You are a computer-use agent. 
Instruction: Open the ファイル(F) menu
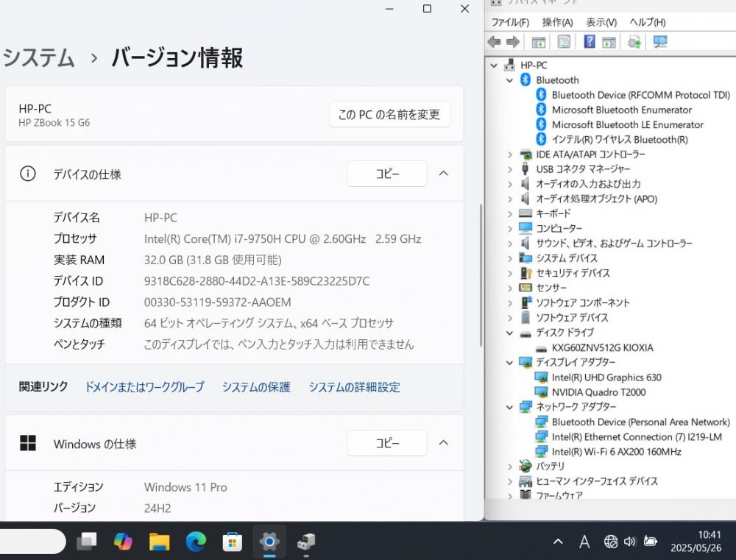510,22
